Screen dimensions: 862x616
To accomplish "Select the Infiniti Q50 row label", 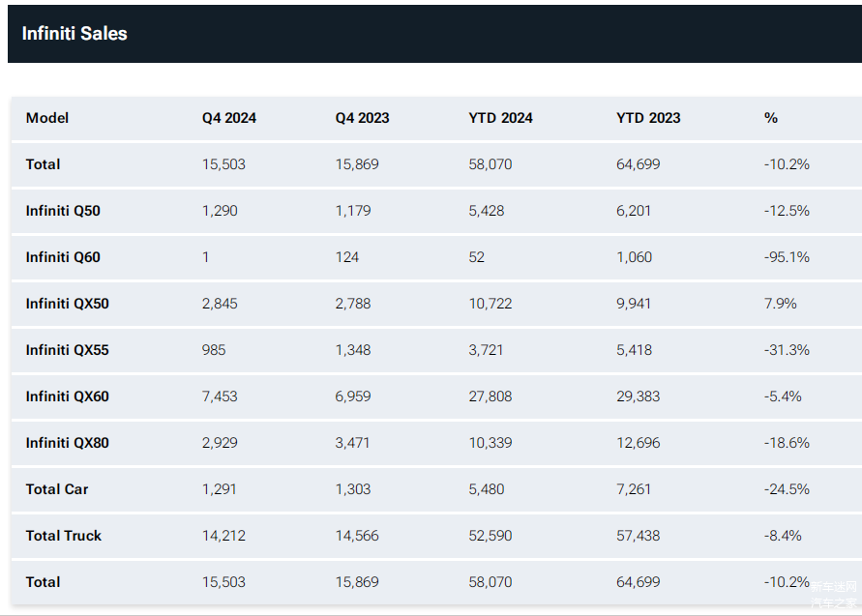I will 63,211.
